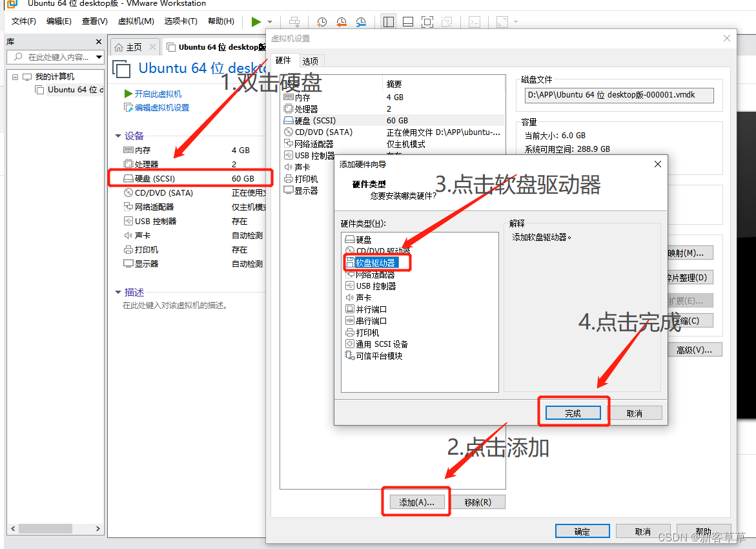Image resolution: width=756 pixels, height=549 pixels.
Task: Select 我的计算机 in the library tree
Action: coord(55,77)
